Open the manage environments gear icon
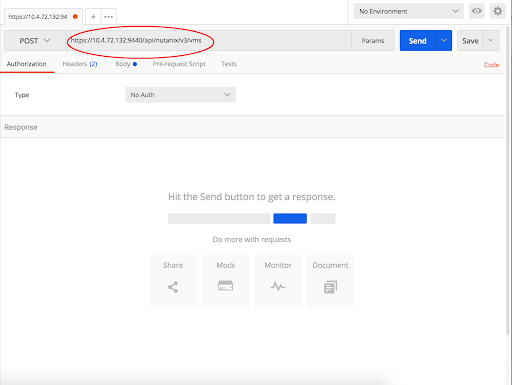The image size is (512, 385). tap(498, 11)
